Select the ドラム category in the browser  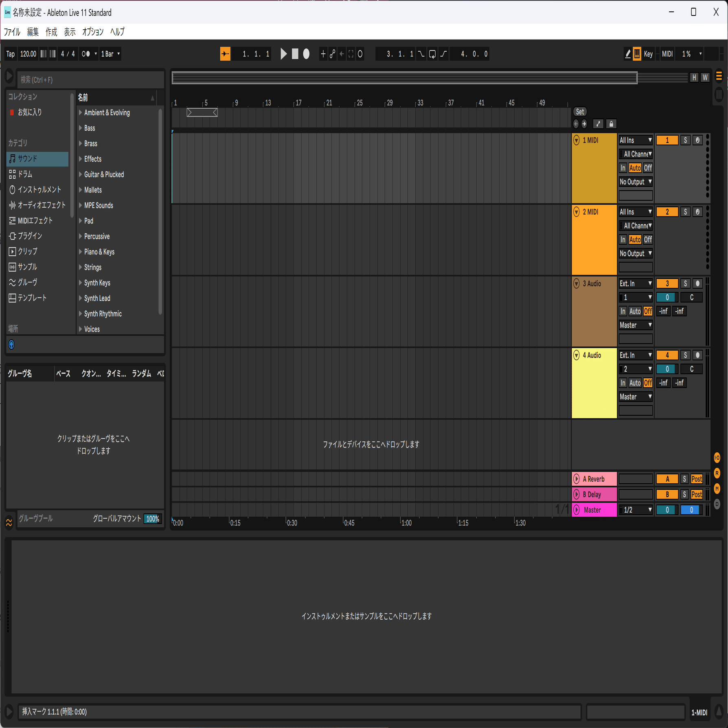[25, 174]
